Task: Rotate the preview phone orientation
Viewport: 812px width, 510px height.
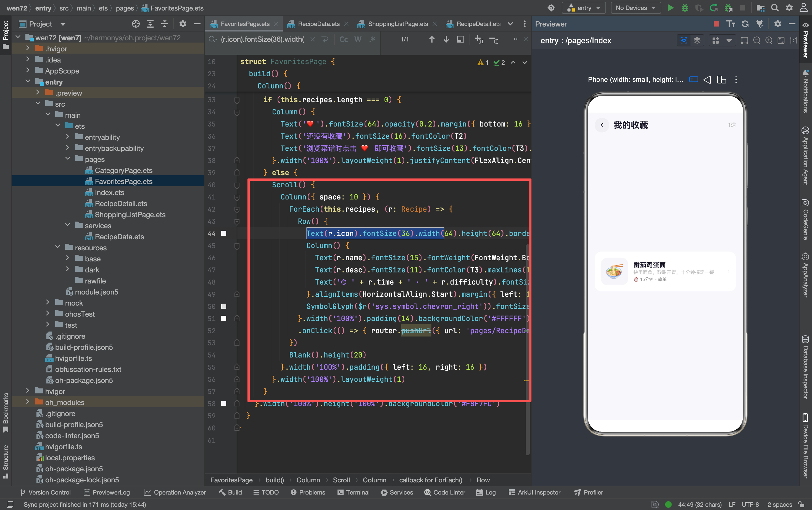Action: pos(721,80)
